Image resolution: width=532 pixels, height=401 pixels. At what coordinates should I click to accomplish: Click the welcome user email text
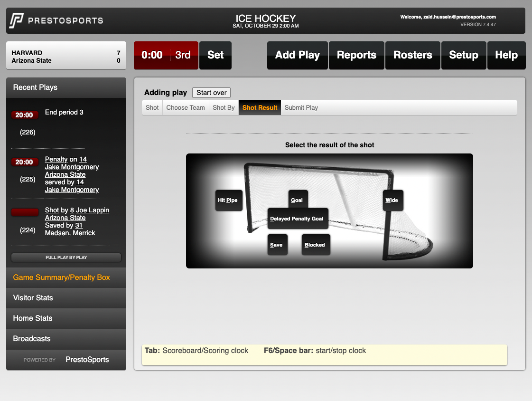(448, 17)
